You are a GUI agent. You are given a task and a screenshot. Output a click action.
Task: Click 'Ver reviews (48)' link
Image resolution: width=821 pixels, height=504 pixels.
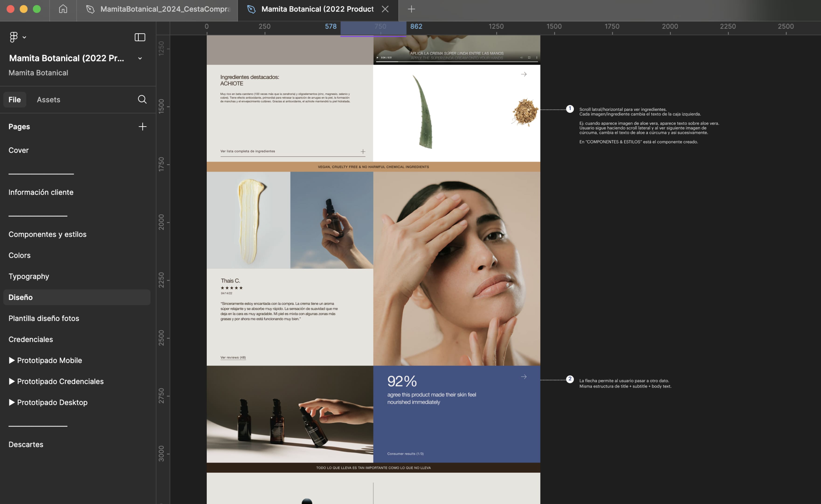(x=233, y=357)
